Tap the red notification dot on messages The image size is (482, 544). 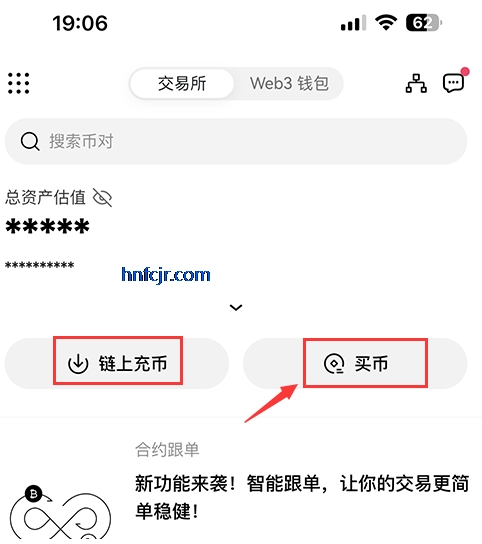pyautogui.click(x=465, y=71)
